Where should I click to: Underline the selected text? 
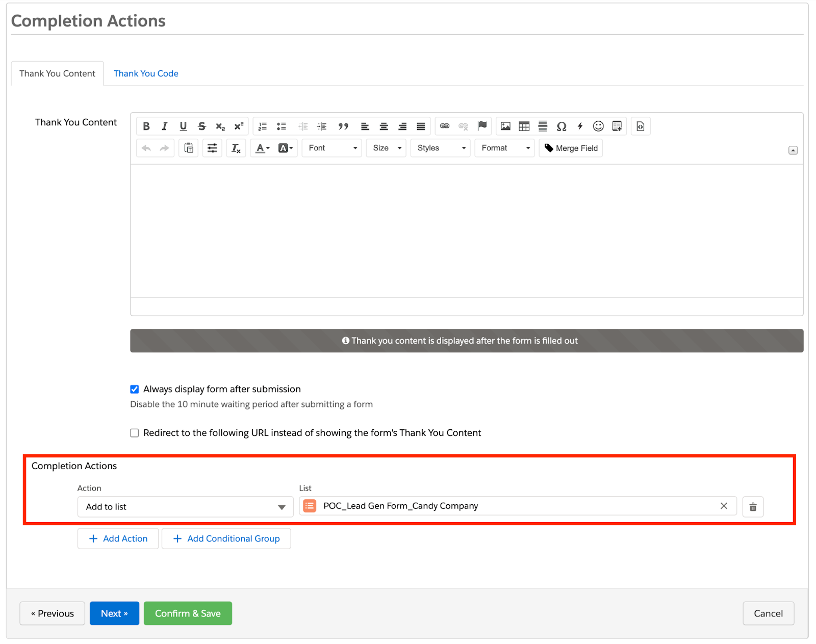pyautogui.click(x=183, y=126)
